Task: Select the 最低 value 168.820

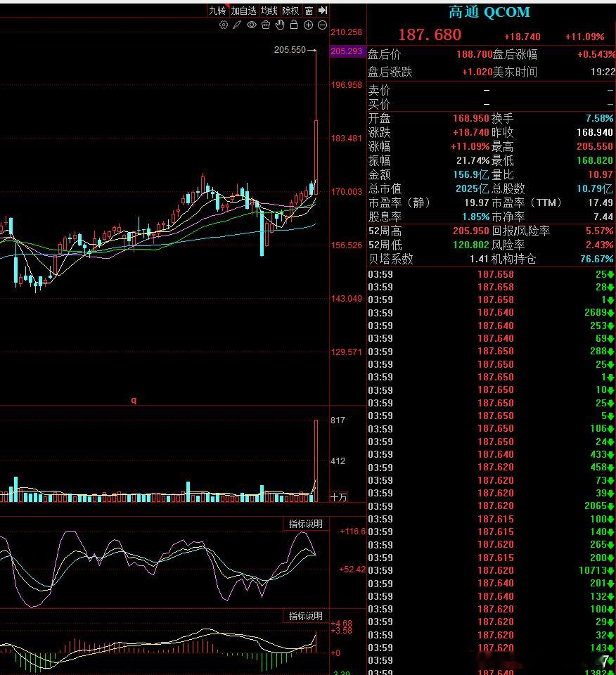Action: 595,160
